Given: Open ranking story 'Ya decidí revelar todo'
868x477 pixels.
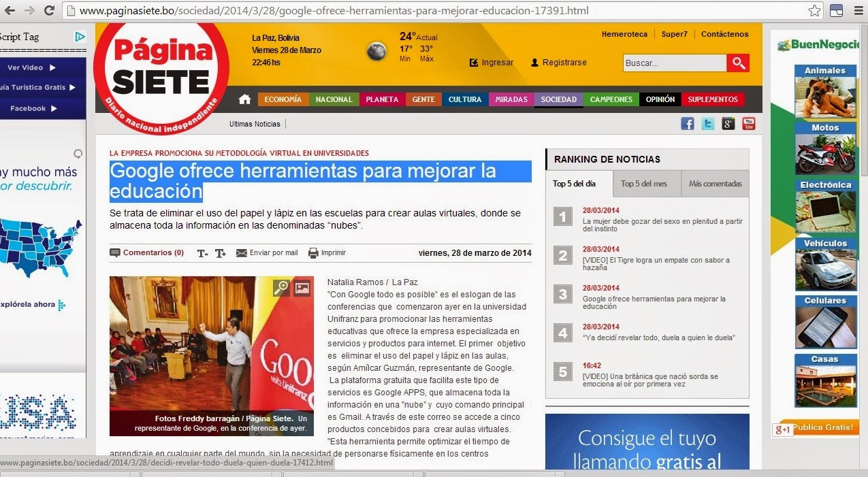Looking at the screenshot, I should 659,338.
